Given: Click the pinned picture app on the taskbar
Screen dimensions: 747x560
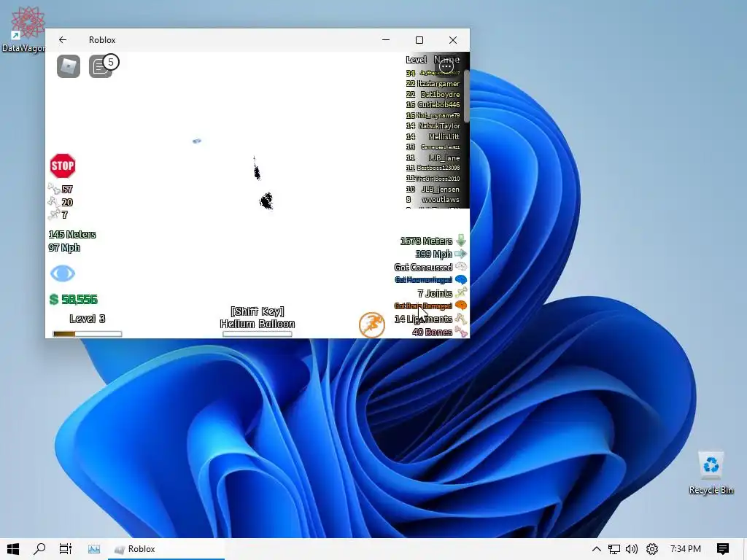Looking at the screenshot, I should 94,549.
